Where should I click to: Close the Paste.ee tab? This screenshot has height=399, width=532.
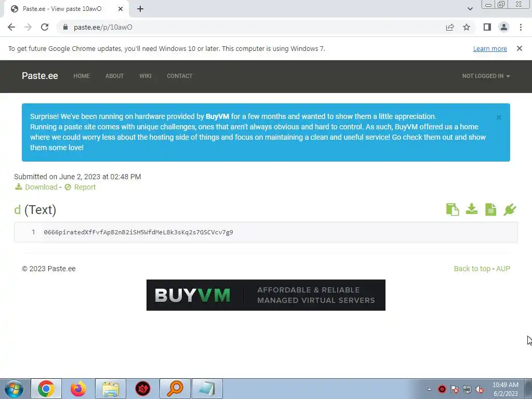[121, 9]
